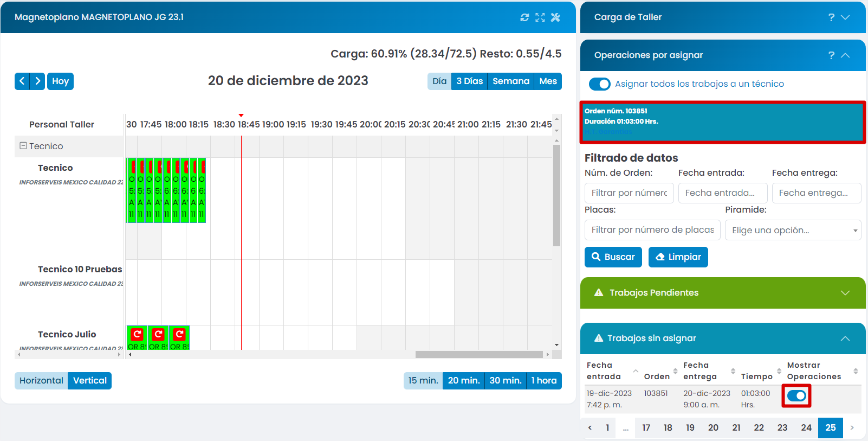Screen dimensions: 868x441
Task: Click warning icon in Trabajos sin asignar header
Action: [599, 338]
